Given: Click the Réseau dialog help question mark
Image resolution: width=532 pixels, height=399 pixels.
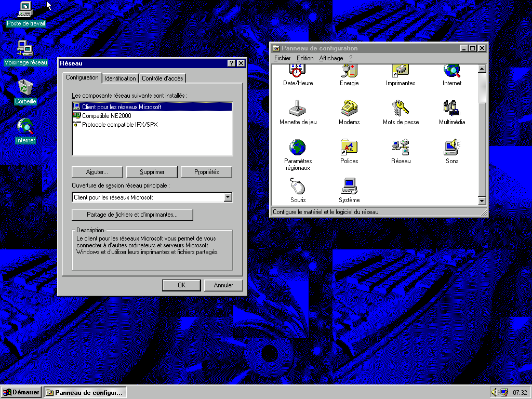Looking at the screenshot, I should pyautogui.click(x=231, y=63).
